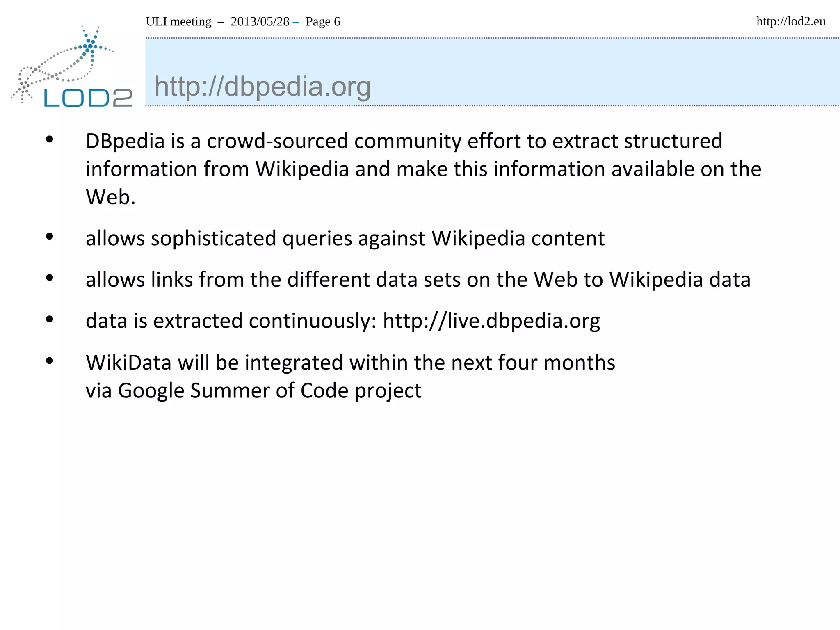Select 'WikiData will be integrated within the next four months'
The image size is (840, 630).
[x=350, y=363]
